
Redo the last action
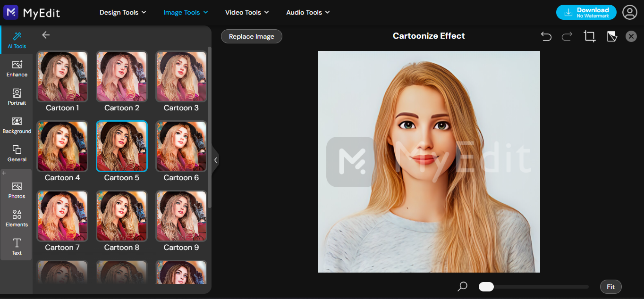pos(567,36)
